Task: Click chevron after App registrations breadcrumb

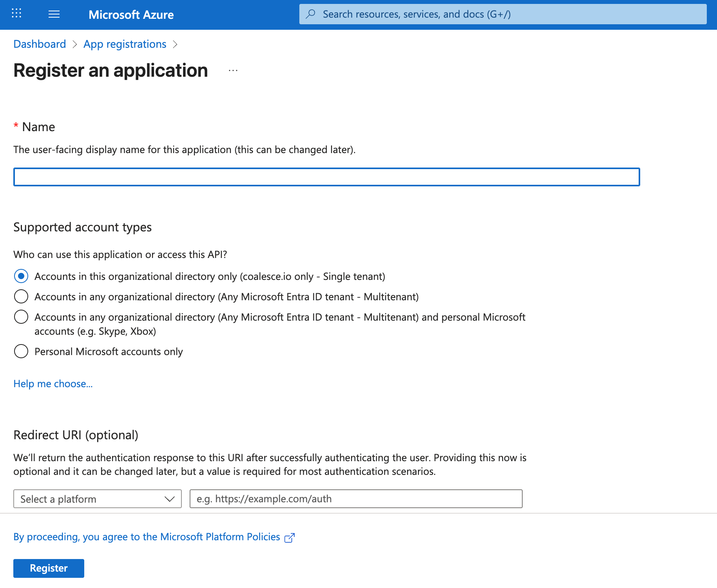Action: point(175,44)
